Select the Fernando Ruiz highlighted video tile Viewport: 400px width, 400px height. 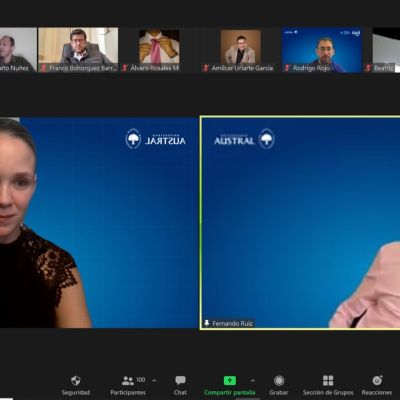pos(300,223)
